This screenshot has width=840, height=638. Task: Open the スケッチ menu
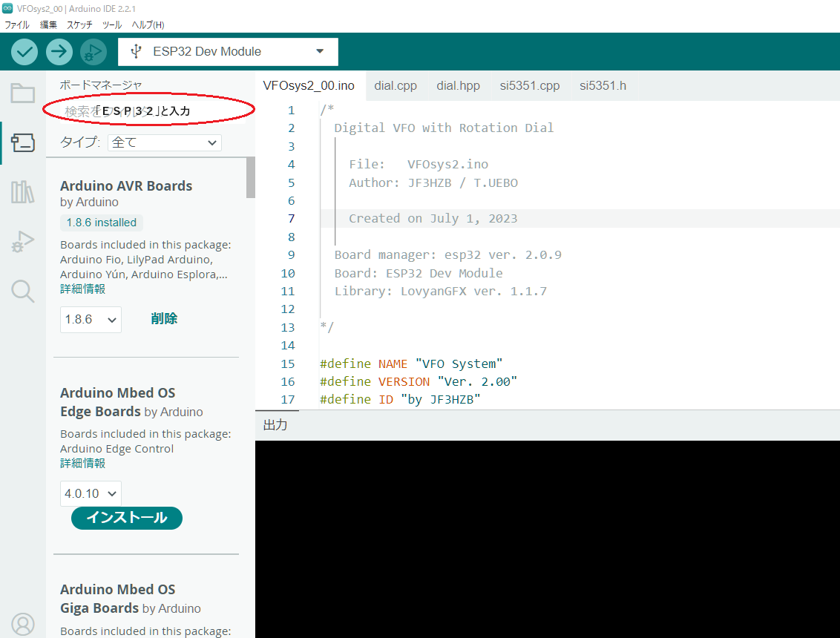tap(79, 24)
